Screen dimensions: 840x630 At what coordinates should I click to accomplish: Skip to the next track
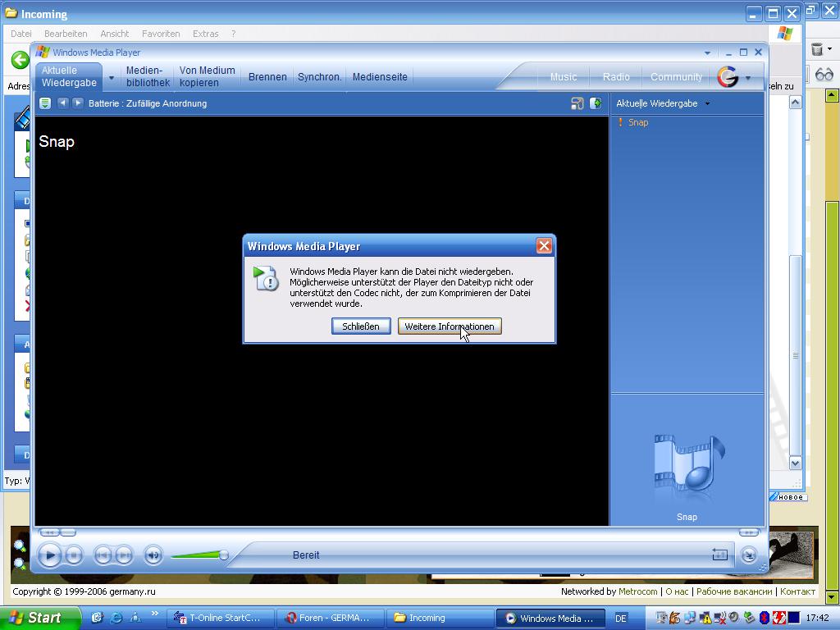pos(124,555)
